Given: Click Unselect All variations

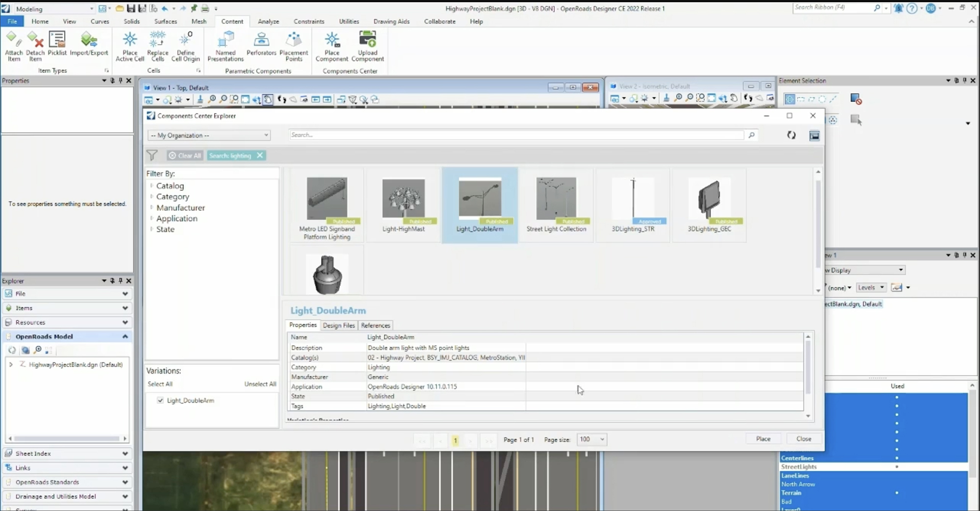Looking at the screenshot, I should click(x=260, y=384).
